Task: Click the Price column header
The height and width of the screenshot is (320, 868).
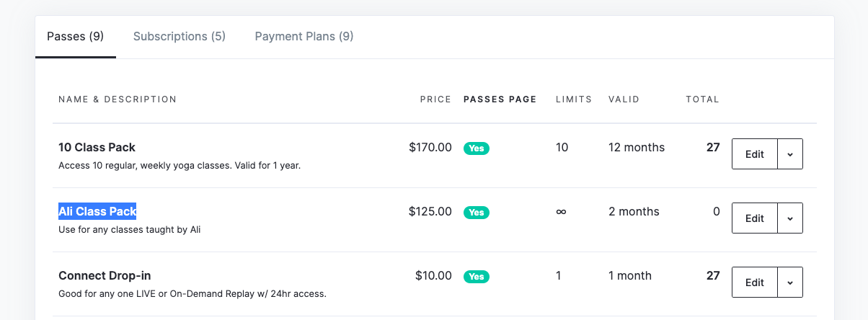Action: coord(435,99)
